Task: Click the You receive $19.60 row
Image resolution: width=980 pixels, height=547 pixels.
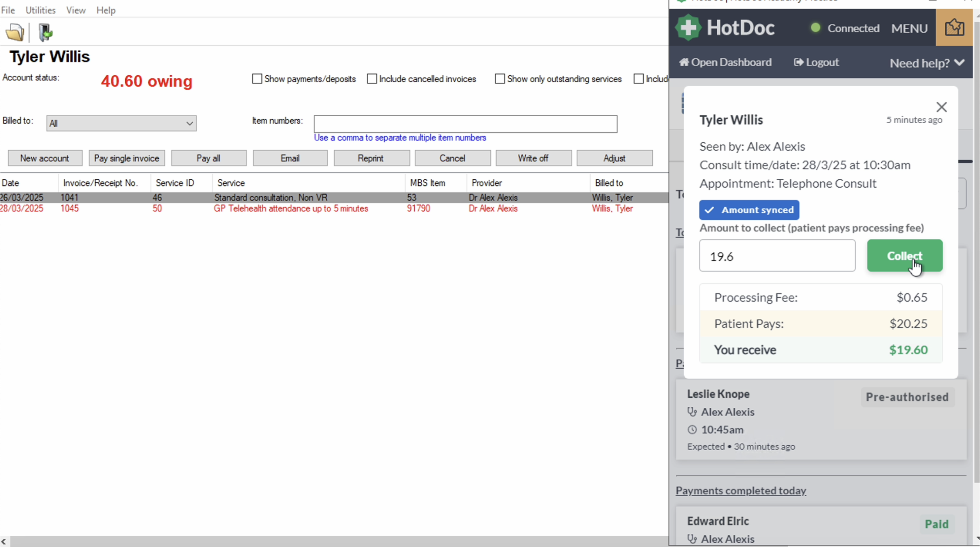Action: click(x=821, y=350)
